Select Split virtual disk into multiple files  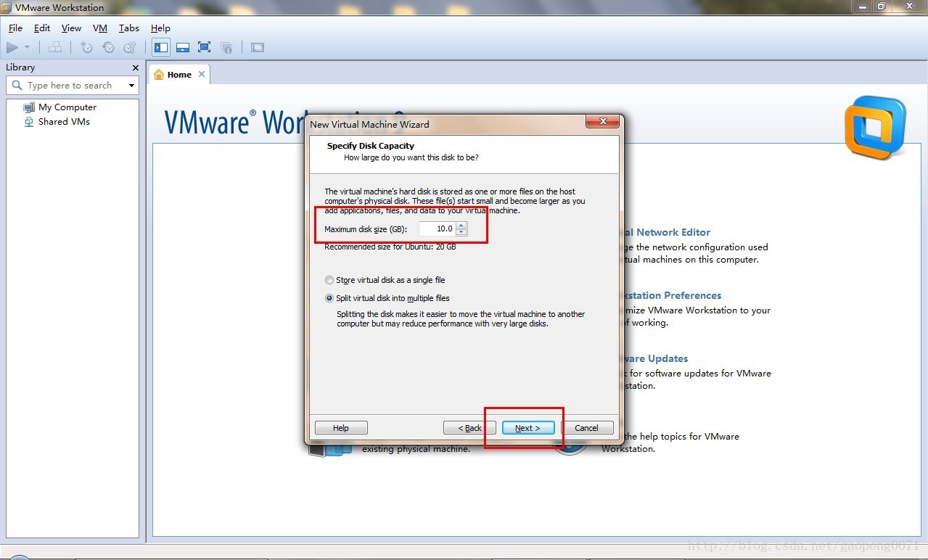[x=387, y=298]
